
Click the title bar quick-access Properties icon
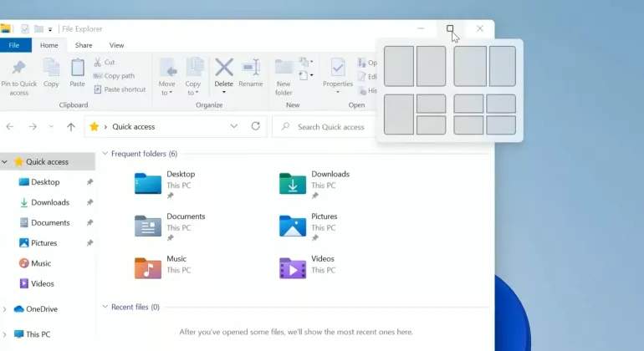point(25,28)
